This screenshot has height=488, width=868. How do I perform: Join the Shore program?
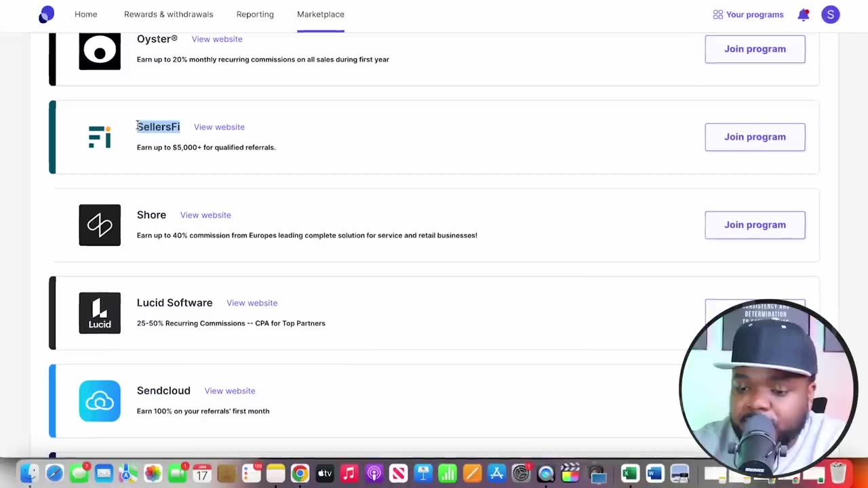pyautogui.click(x=755, y=225)
